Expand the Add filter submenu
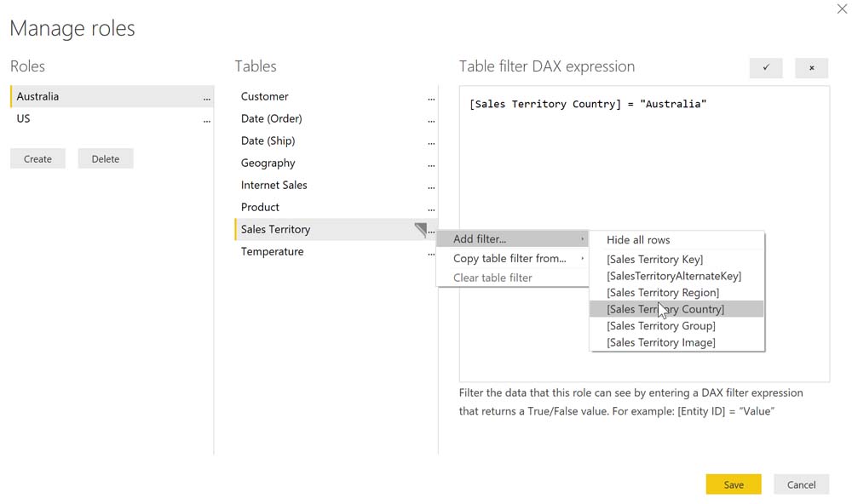The height and width of the screenshot is (504, 852). click(512, 239)
